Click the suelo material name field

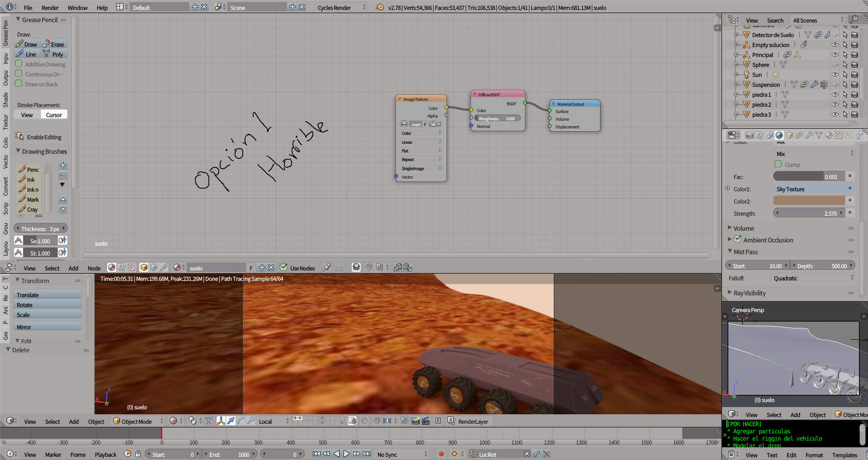[x=217, y=268]
